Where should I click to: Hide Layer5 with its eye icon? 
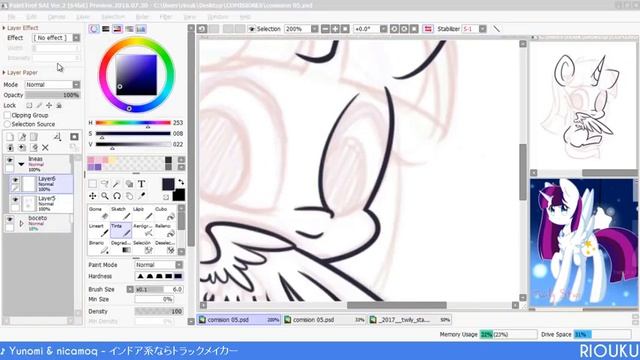point(15,200)
